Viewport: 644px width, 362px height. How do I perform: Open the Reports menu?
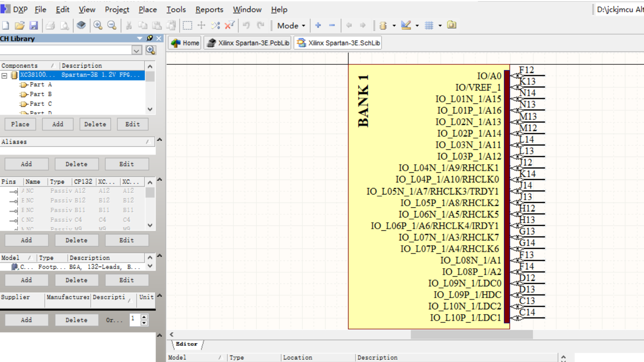pyautogui.click(x=209, y=9)
